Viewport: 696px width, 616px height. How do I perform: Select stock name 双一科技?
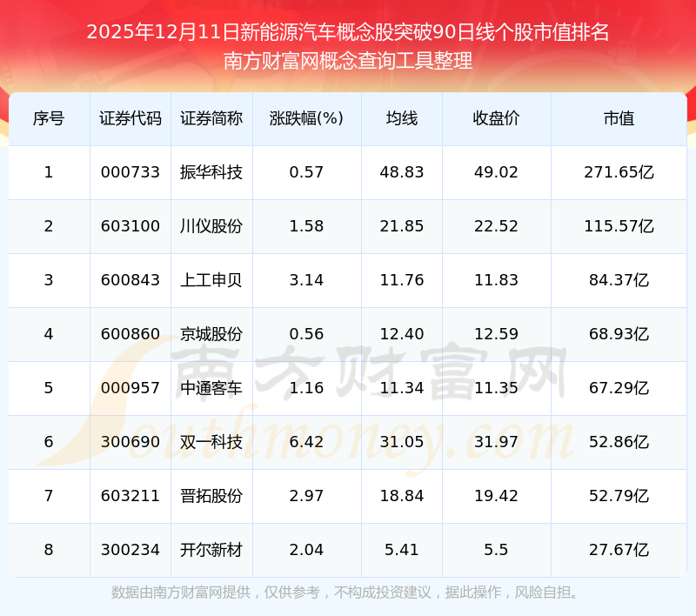click(x=211, y=442)
